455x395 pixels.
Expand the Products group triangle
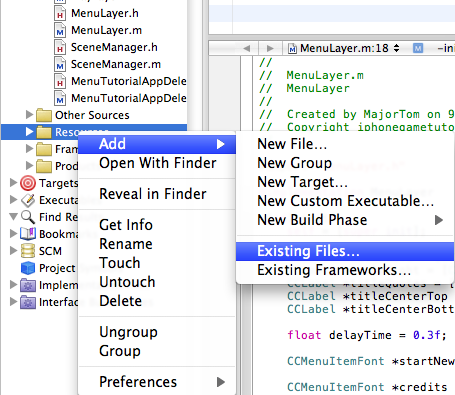click(29, 165)
